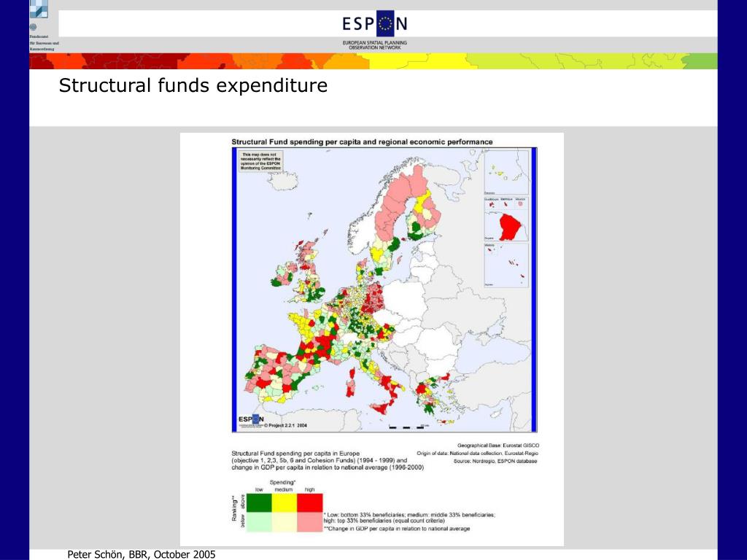Viewport: 747px width, 560px height.
Task: Click the light green legend swatch (low, below)
Action: [x=259, y=521]
